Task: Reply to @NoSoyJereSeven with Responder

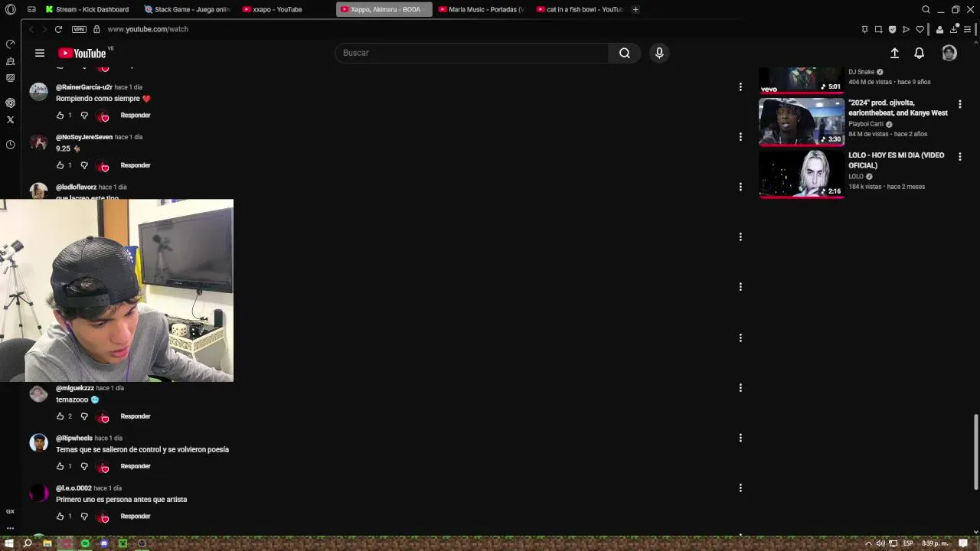Action: (136, 165)
